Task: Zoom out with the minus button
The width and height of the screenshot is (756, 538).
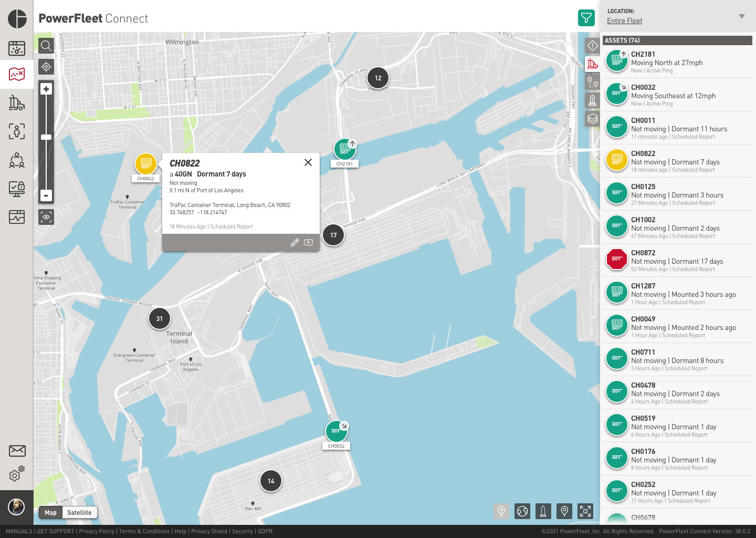Action: click(x=46, y=195)
